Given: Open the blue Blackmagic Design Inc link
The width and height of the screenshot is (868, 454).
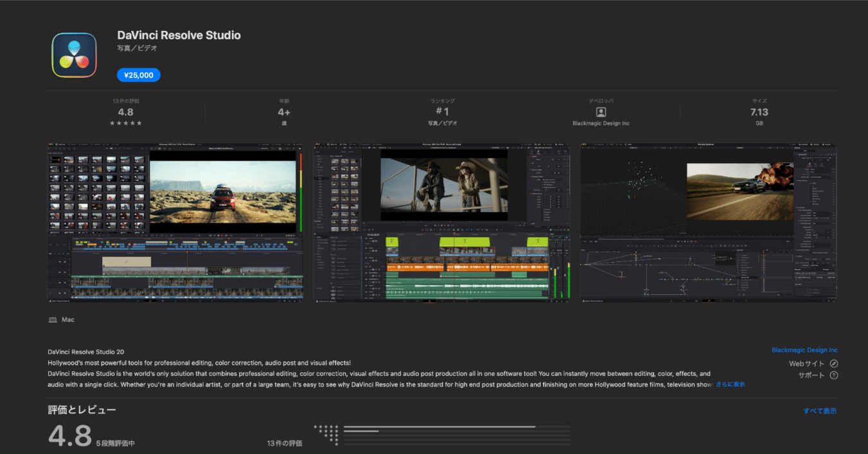Looking at the screenshot, I should (804, 350).
